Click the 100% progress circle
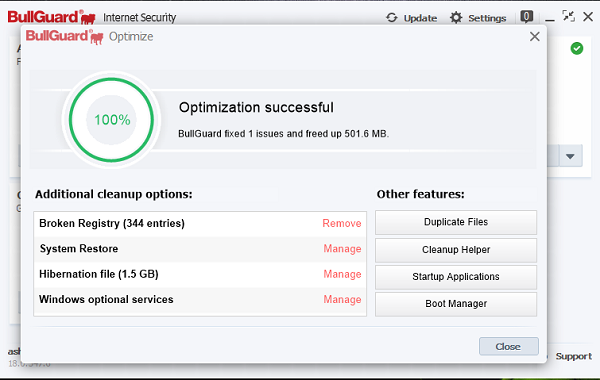The image size is (600, 380). click(x=111, y=120)
